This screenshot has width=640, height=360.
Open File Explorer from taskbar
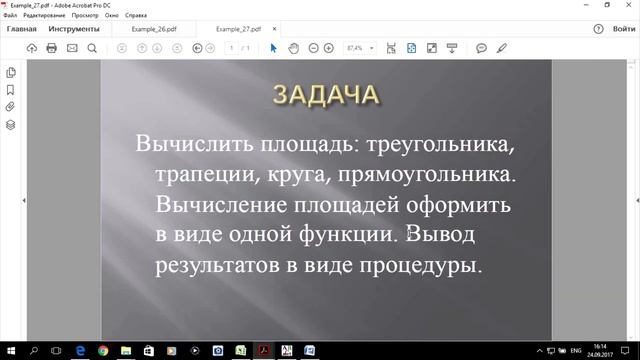[126, 351]
